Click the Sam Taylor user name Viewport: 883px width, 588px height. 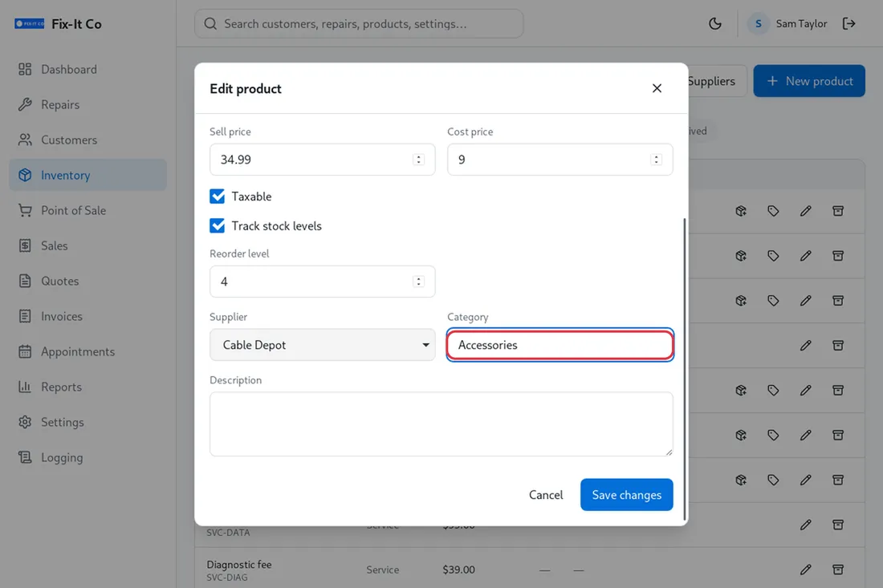801,23
